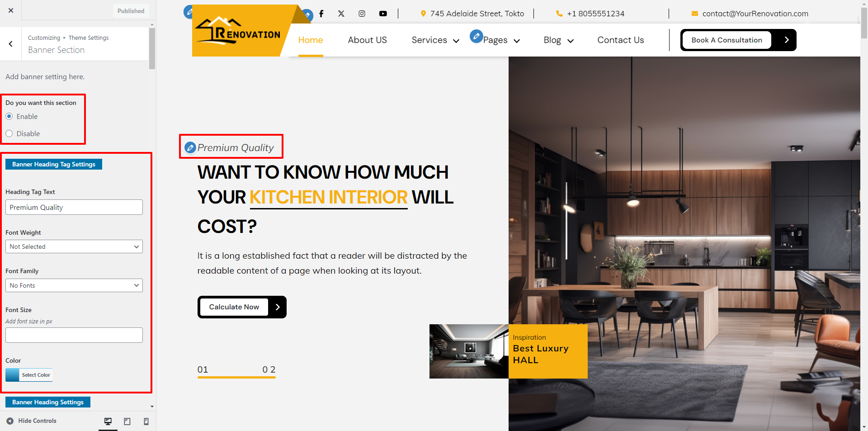868x431 pixels.
Task: Switch to mobile preview mode
Action: pyautogui.click(x=146, y=421)
